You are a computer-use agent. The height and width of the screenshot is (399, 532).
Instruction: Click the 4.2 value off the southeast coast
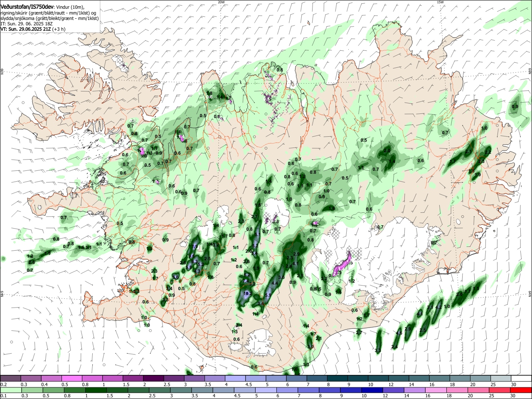coord(438,307)
